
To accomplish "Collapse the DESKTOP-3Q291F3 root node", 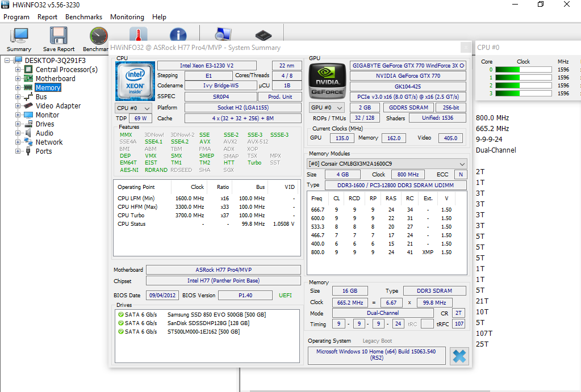I will tap(7, 60).
